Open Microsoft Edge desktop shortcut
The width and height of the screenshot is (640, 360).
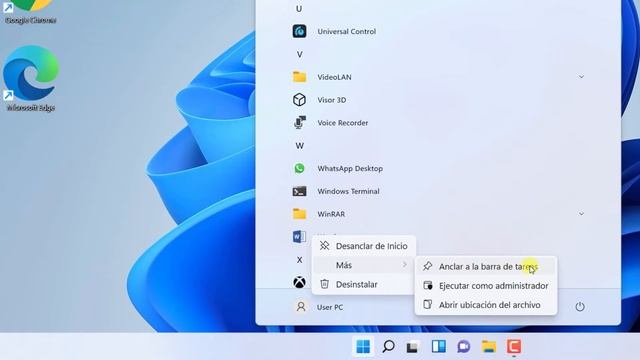pyautogui.click(x=31, y=78)
